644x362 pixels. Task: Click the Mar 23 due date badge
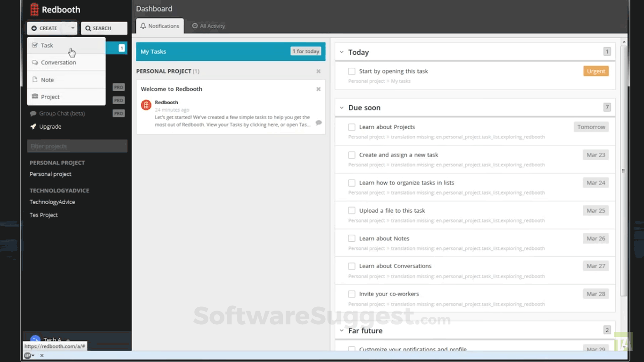[596, 155]
